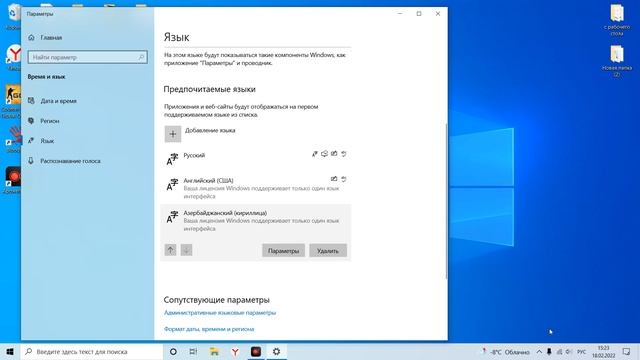Viewport: 640px width, 360px height.
Task: Open Task View on the taskbar
Action: pos(193,351)
